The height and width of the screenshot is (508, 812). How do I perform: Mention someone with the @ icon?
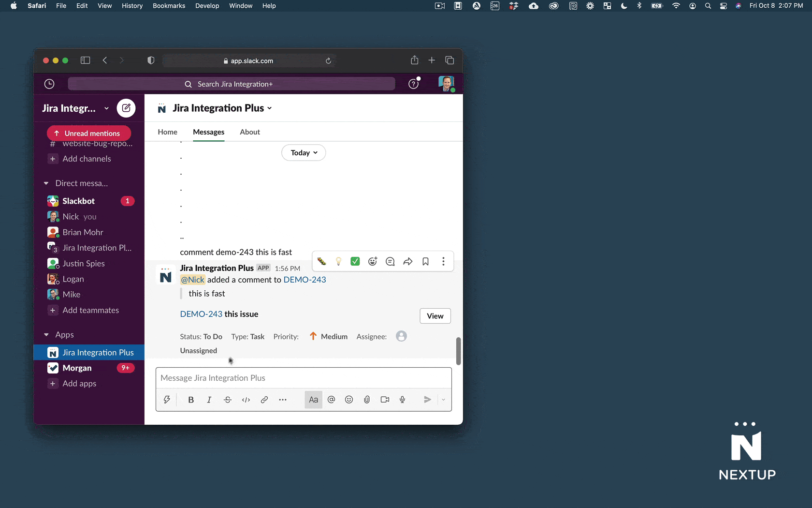pyautogui.click(x=331, y=400)
